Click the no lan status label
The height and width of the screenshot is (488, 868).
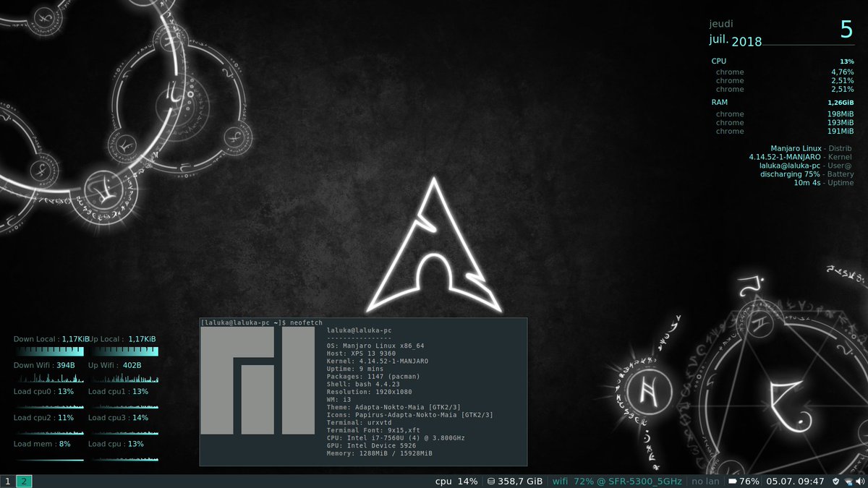click(705, 481)
